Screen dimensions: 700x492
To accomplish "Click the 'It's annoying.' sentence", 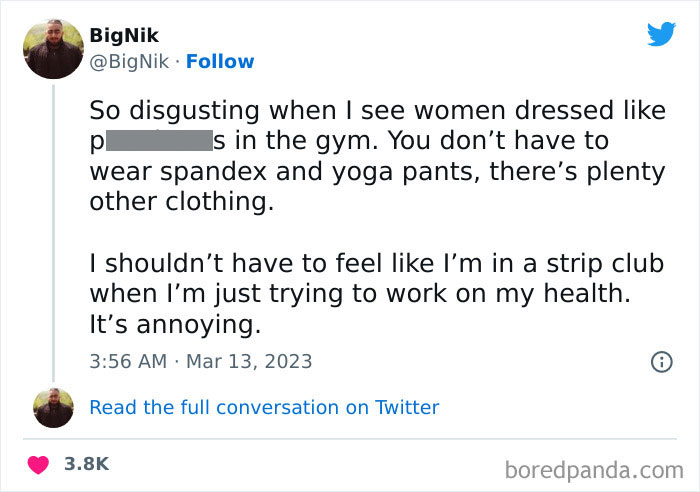I will [175, 325].
